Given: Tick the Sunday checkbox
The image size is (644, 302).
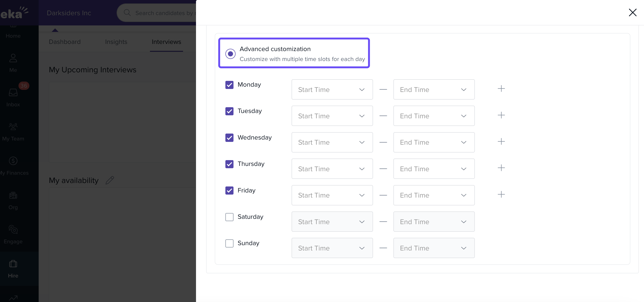Looking at the screenshot, I should [x=229, y=243].
